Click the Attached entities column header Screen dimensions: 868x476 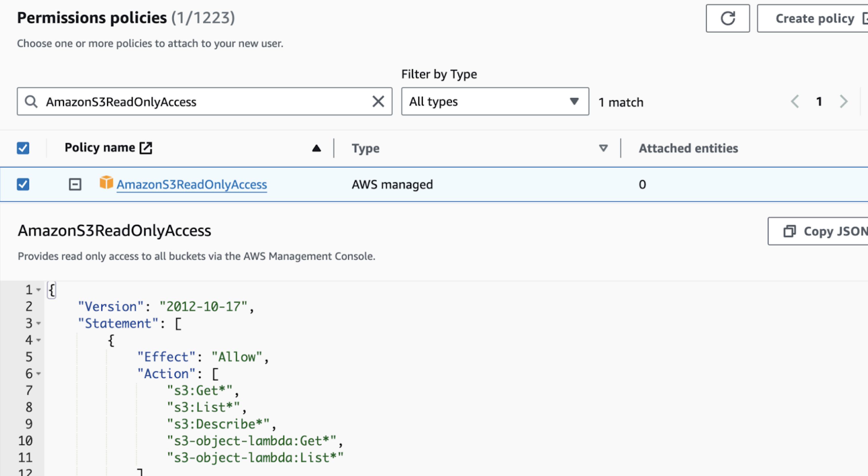[x=688, y=148]
